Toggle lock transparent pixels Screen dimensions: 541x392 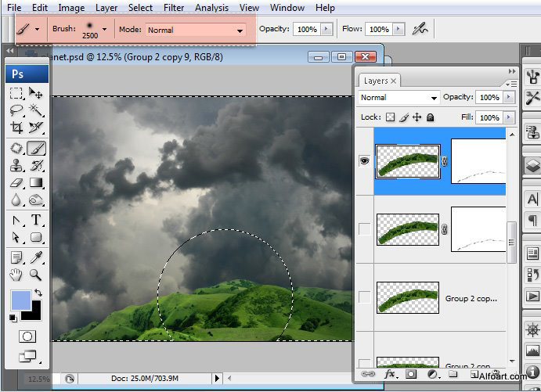pos(391,117)
